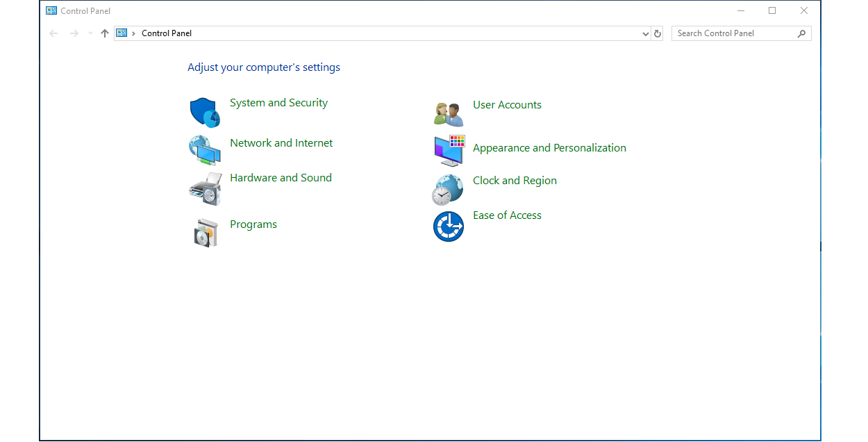Open the Programs category
868x442 pixels.
(253, 224)
